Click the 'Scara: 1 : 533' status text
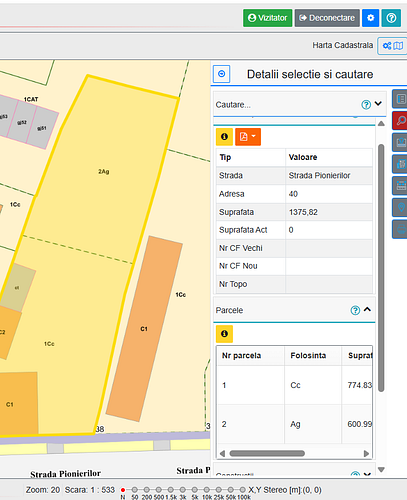Image resolution: width=407 pixels, height=500 pixels. click(90, 490)
